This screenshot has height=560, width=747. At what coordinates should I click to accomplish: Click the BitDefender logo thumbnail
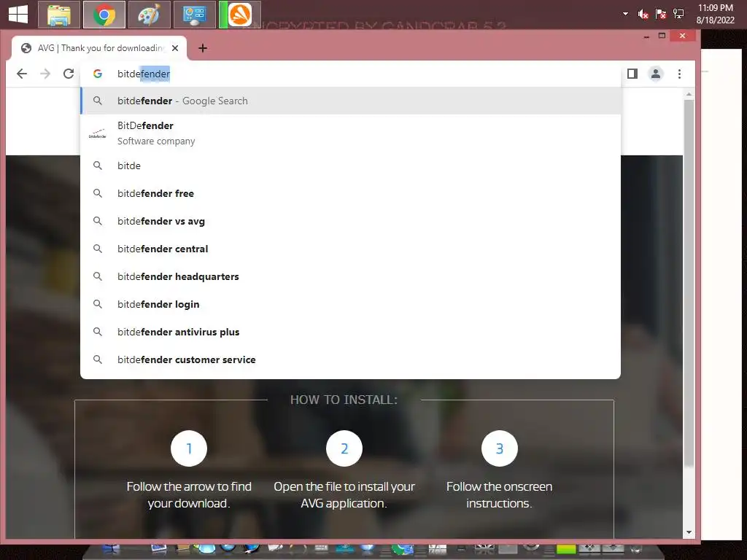[98, 134]
